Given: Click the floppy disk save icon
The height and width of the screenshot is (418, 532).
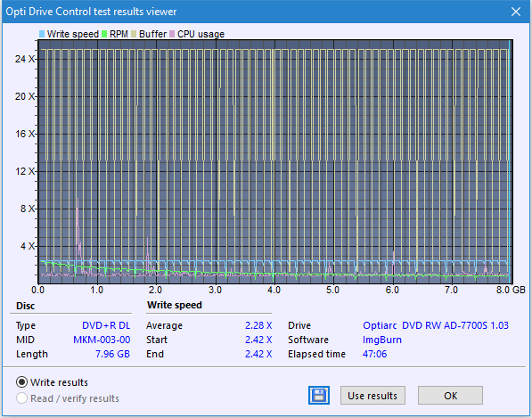Looking at the screenshot, I should (x=319, y=395).
